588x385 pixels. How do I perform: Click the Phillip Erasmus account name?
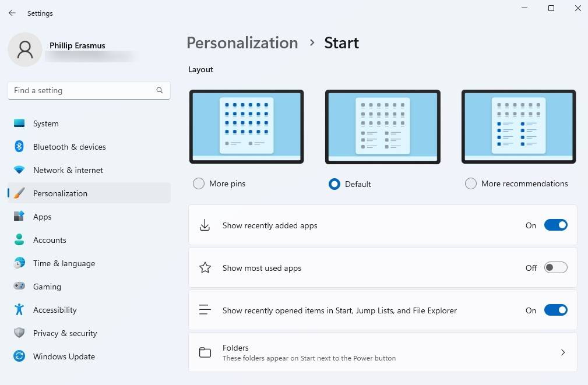78,45
